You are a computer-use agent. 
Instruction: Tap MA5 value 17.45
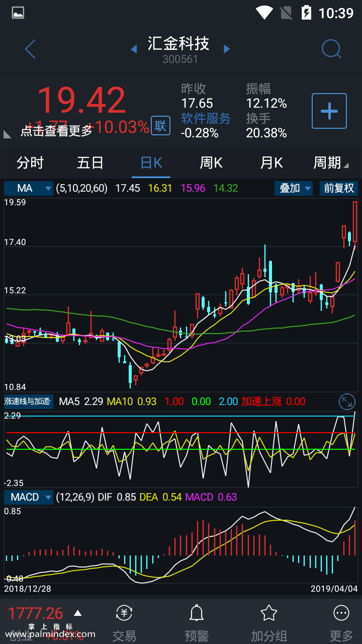click(x=128, y=188)
